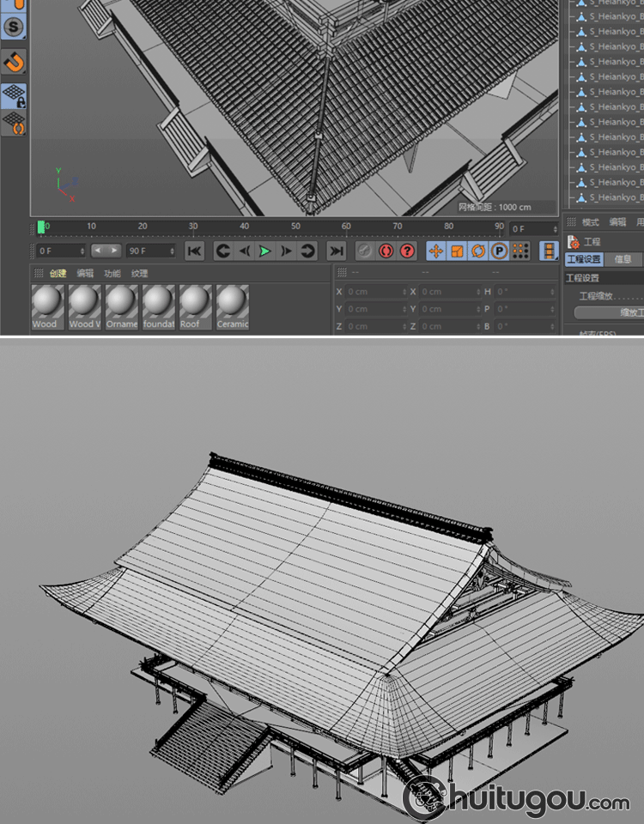Click the coordinate manager grip handle icon

tap(342, 272)
